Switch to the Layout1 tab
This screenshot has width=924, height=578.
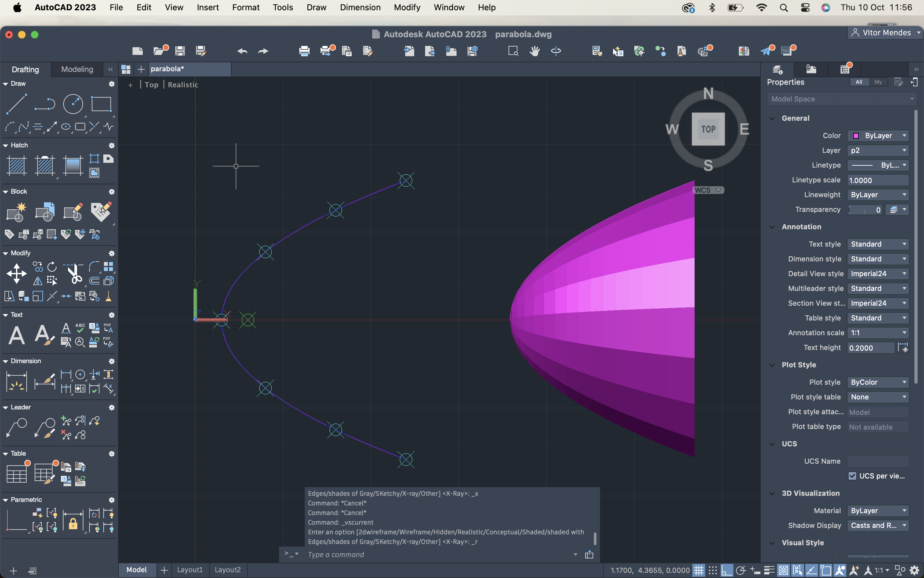(x=190, y=570)
